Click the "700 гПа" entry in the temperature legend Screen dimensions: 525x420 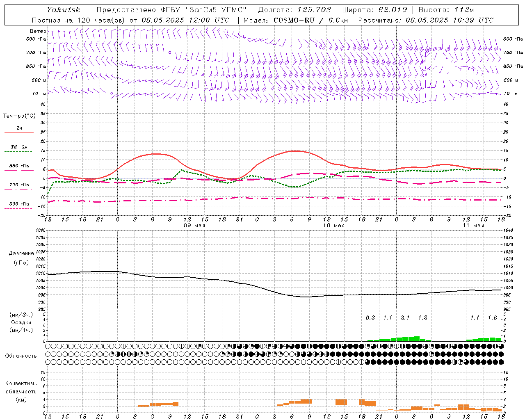pos(19,185)
